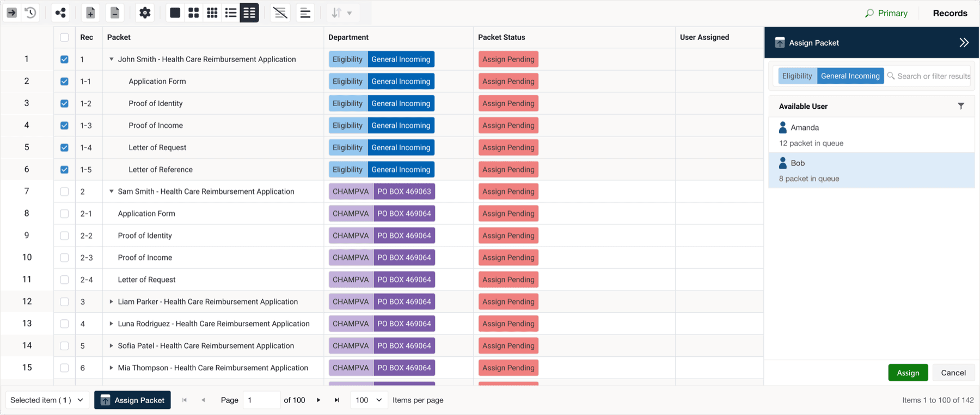Click the add document icon
The width and height of the screenshot is (980, 415).
click(90, 13)
